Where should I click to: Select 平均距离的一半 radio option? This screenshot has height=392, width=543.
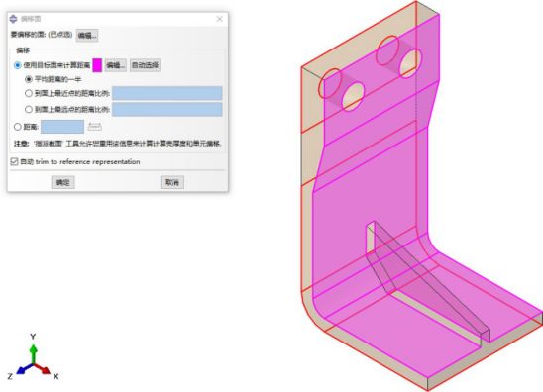(x=29, y=79)
